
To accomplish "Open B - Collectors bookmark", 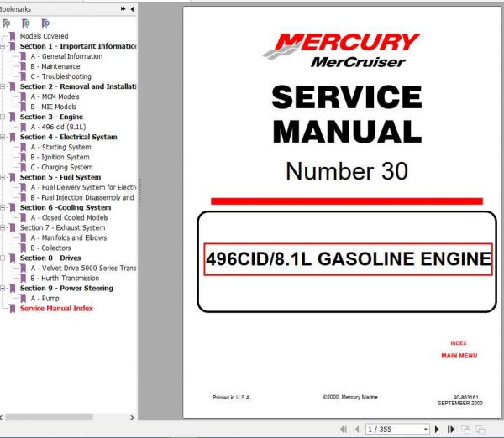I will 50,248.
